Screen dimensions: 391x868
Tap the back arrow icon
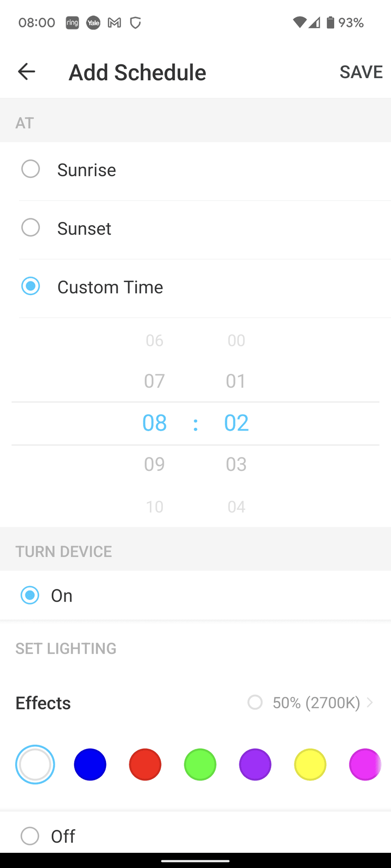click(x=27, y=72)
